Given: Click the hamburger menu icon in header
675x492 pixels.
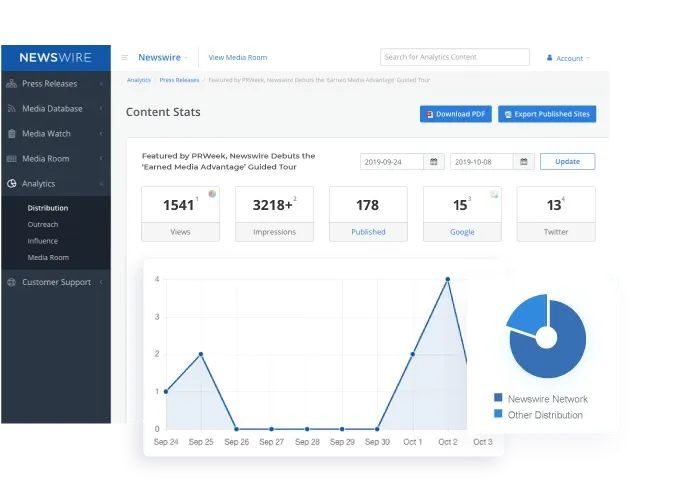Looking at the screenshot, I should (x=124, y=58).
